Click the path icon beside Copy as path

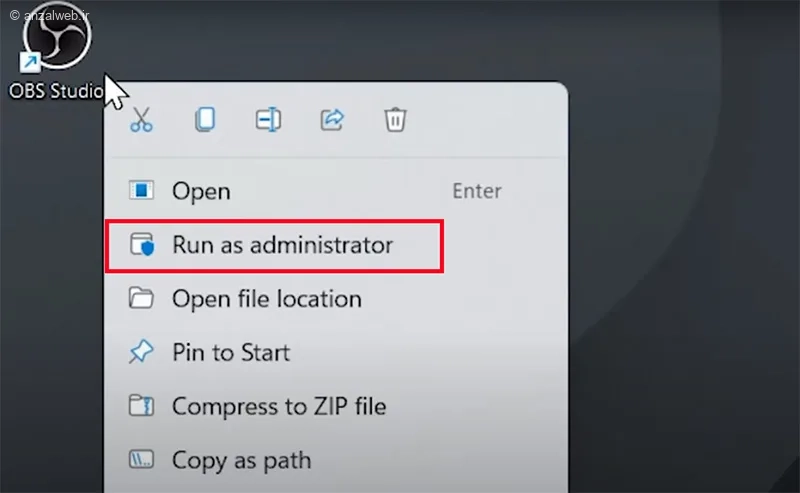[x=141, y=459]
